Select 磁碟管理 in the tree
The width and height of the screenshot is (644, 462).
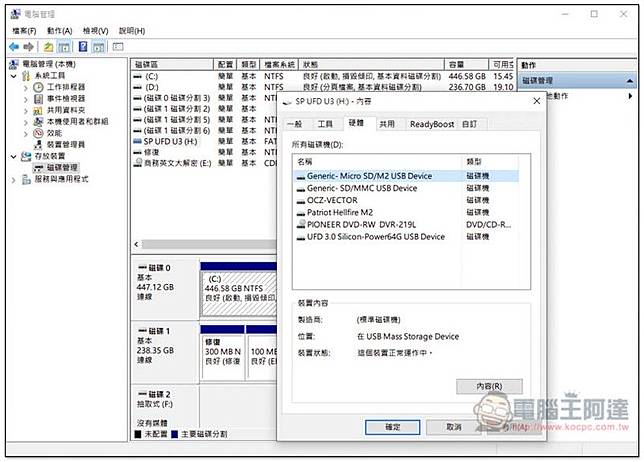click(x=62, y=168)
